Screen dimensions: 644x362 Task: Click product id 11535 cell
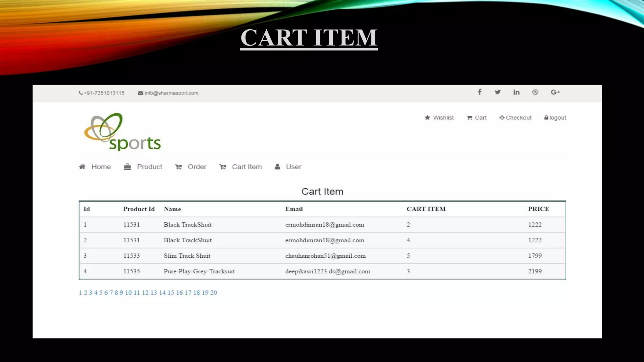pos(131,271)
